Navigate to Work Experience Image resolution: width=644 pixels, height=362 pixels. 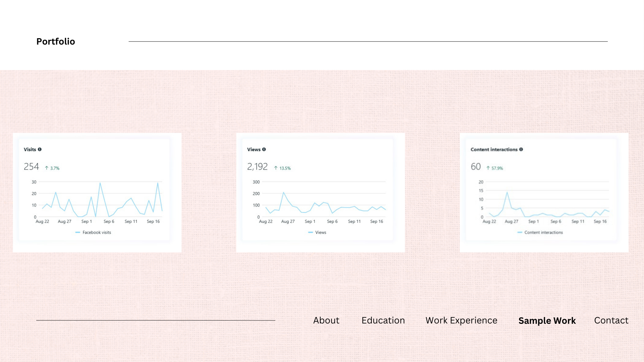click(x=461, y=320)
